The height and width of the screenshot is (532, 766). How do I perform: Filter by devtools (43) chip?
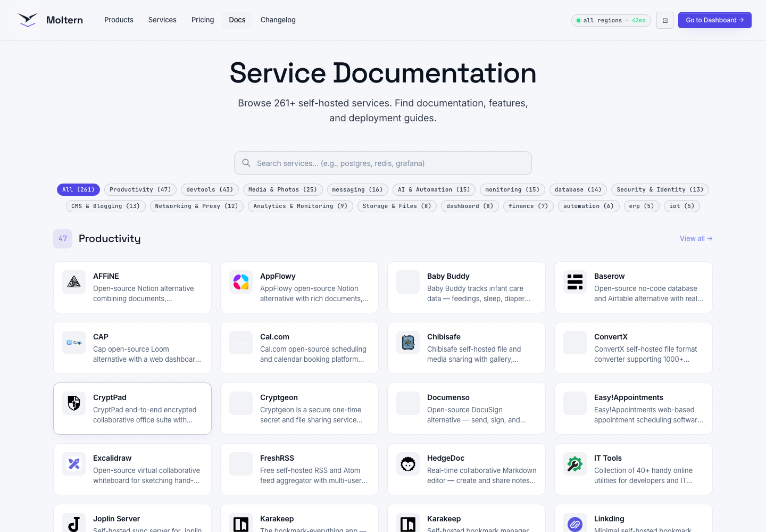[x=210, y=189]
